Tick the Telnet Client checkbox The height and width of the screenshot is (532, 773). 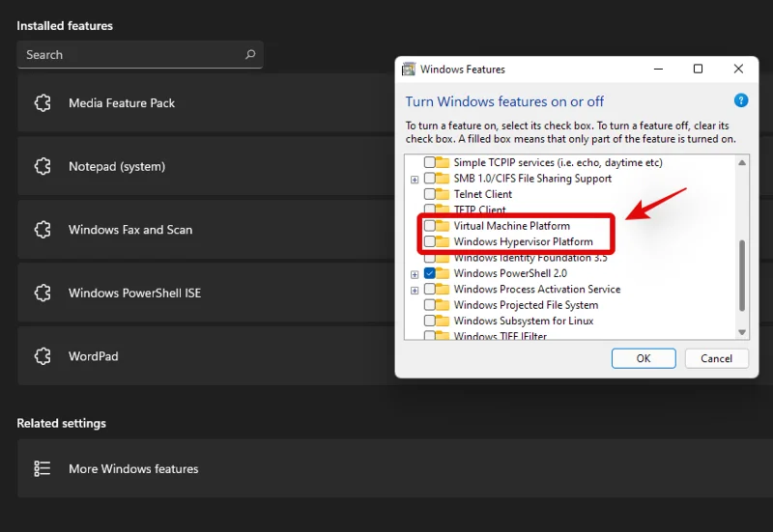click(430, 194)
